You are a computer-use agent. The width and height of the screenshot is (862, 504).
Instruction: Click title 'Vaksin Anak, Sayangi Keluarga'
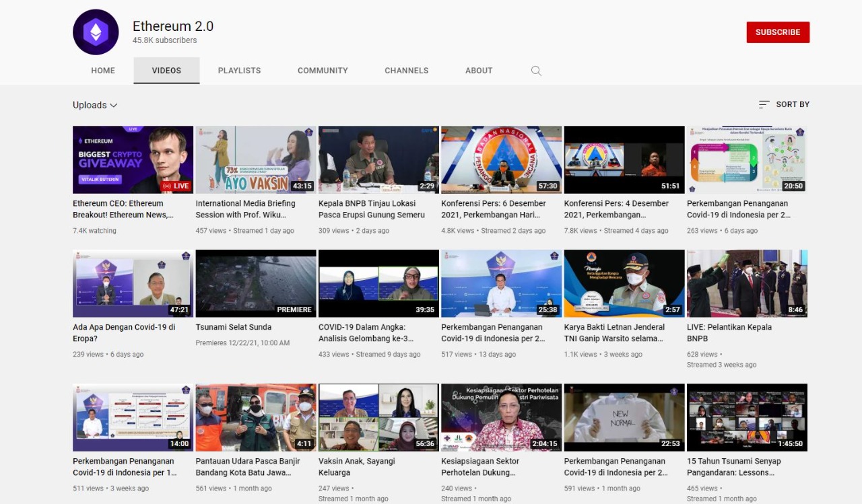357,466
